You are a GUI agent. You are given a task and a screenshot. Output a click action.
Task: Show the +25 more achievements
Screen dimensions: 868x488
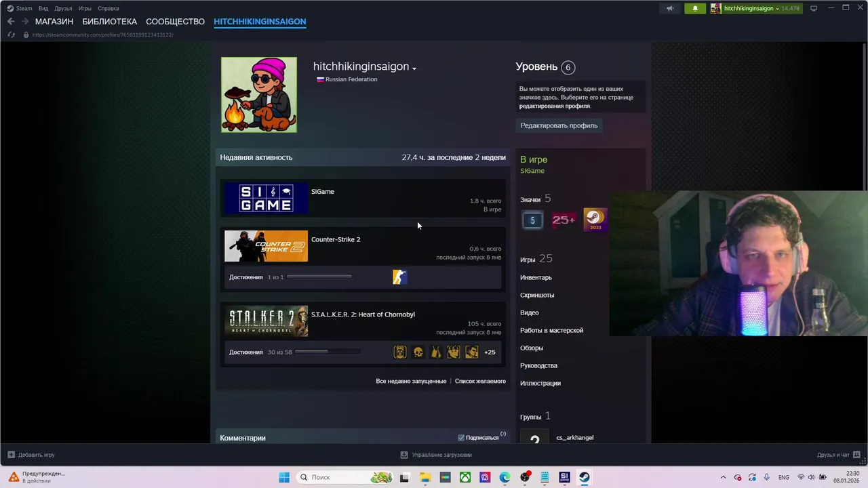tap(490, 352)
